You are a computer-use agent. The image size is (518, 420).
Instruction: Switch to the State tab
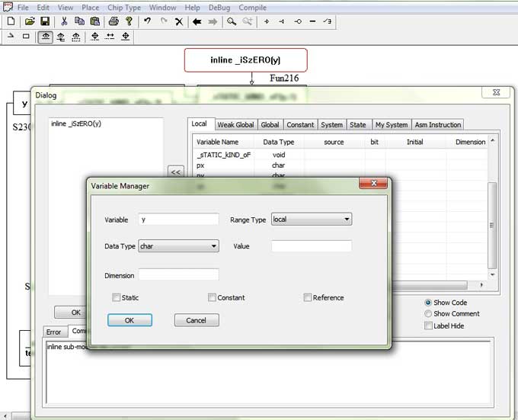(358, 124)
